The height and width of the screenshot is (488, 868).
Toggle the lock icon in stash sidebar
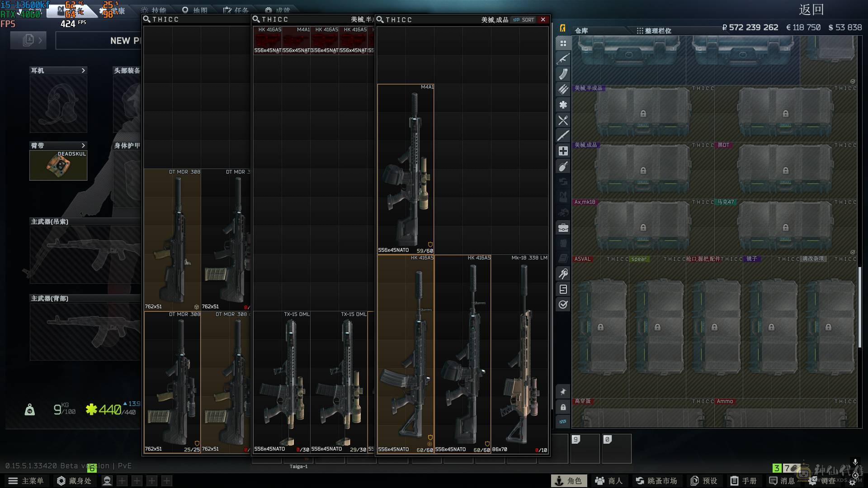(x=563, y=407)
